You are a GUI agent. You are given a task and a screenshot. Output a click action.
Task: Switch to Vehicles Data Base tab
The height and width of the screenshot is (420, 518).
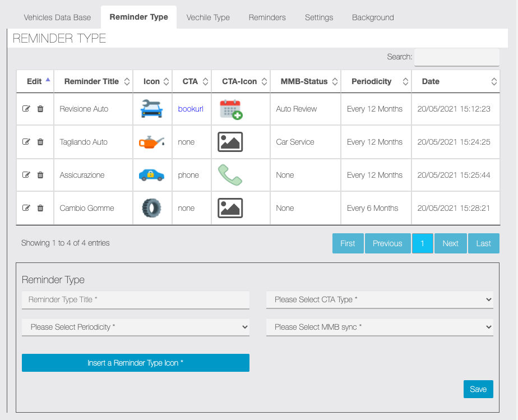57,17
